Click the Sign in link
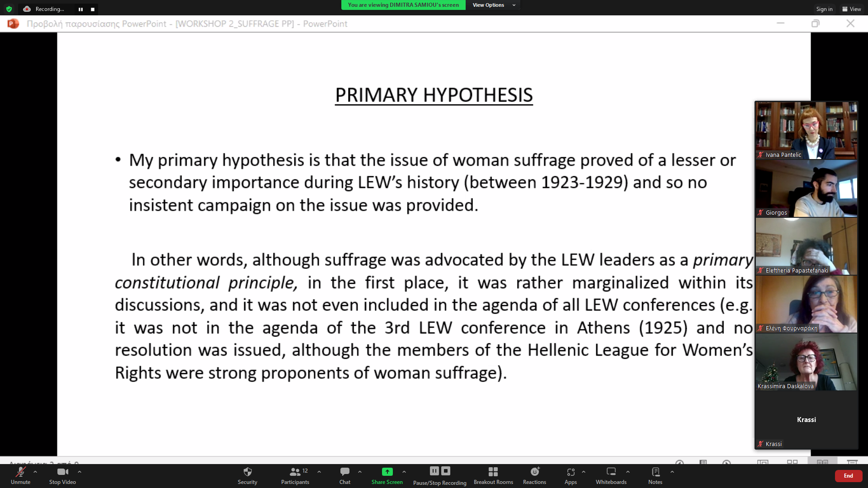868x488 pixels. (x=824, y=9)
